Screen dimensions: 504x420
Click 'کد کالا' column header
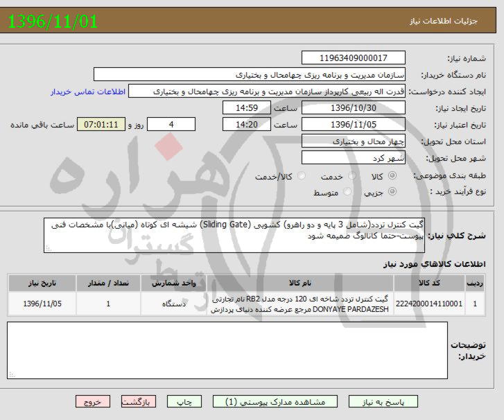pyautogui.click(x=429, y=283)
